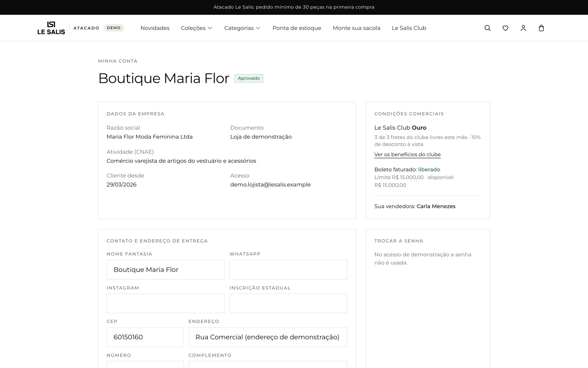The height and width of the screenshot is (368, 588).
Task: Expand the Coleções dropdown menu
Action: click(x=196, y=28)
